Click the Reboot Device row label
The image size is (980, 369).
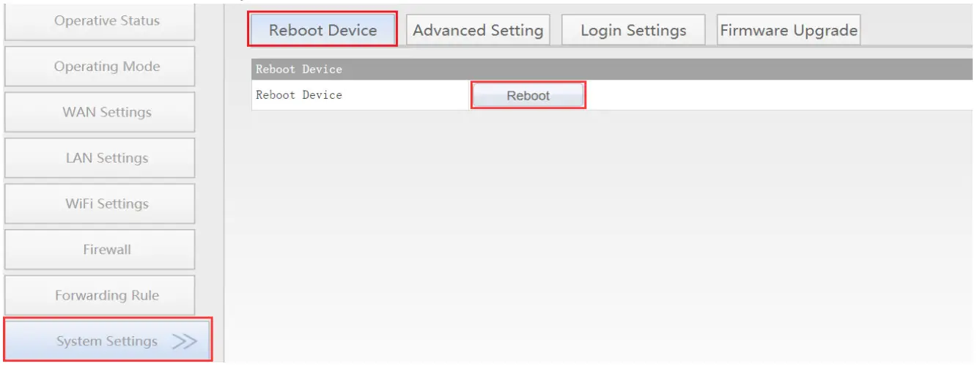[299, 95]
